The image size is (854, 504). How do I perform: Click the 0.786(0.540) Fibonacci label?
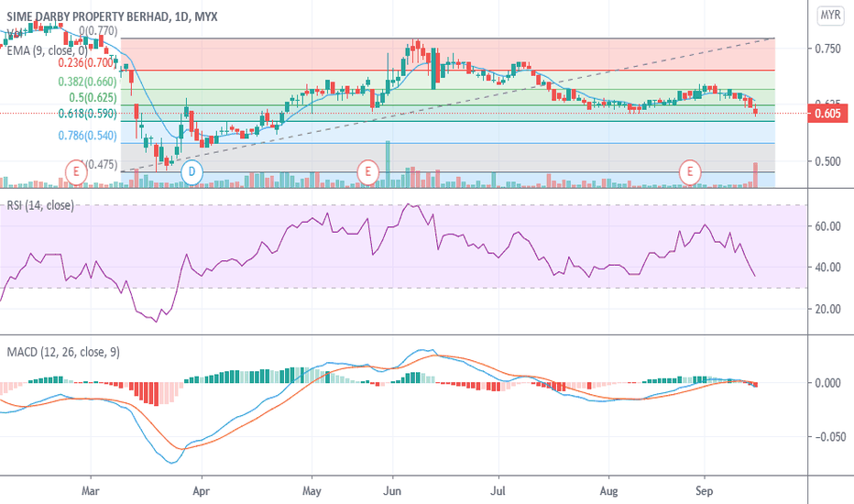click(87, 135)
